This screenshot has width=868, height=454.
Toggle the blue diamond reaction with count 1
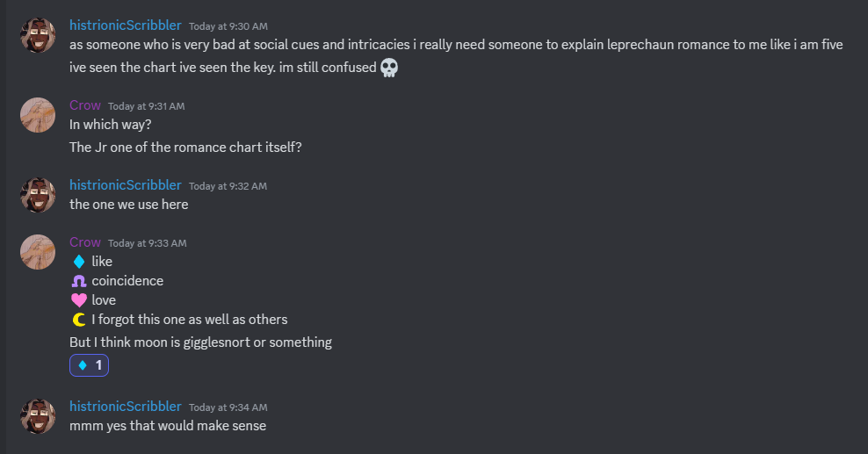pos(89,365)
